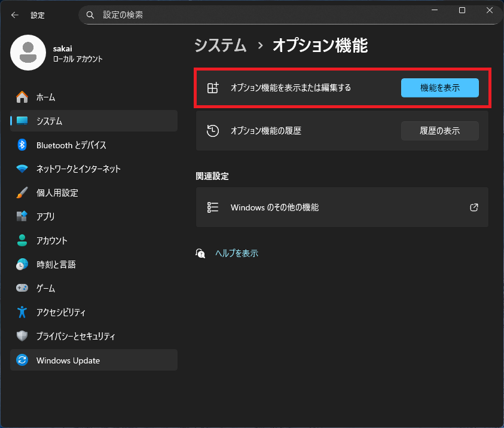
Task: Maximize the Settings window
Action: (462, 10)
